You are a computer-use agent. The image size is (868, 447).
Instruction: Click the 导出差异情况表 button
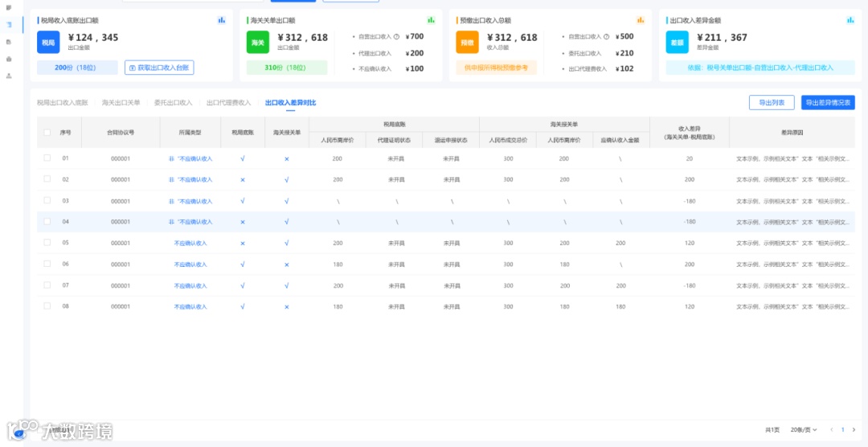(828, 102)
